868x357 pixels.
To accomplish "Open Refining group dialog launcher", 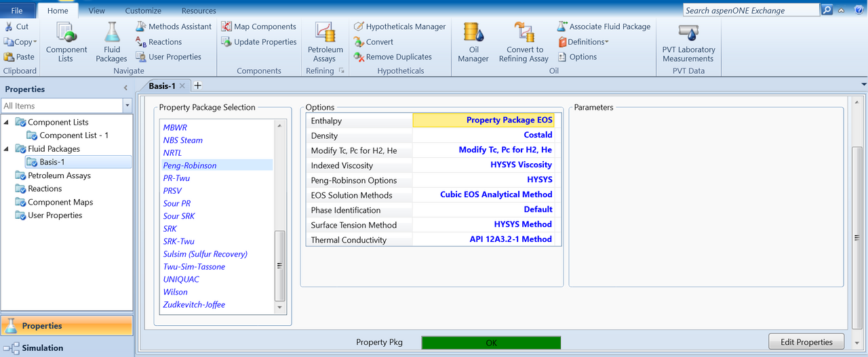I will [x=342, y=70].
